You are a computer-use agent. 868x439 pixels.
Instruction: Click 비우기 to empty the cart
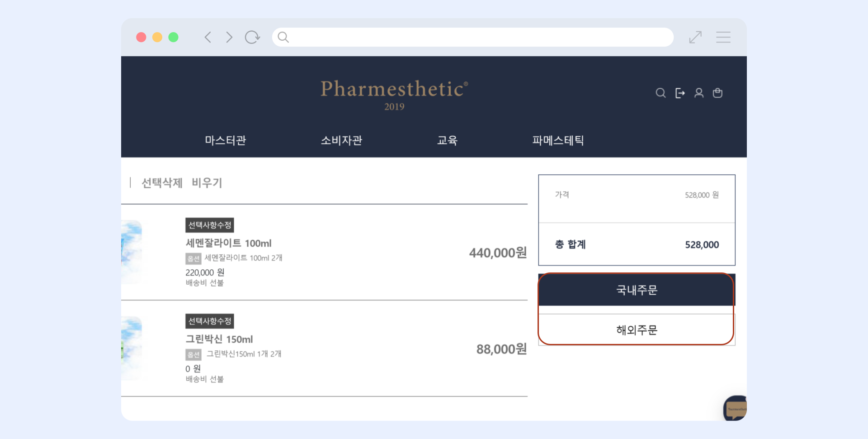tap(207, 183)
